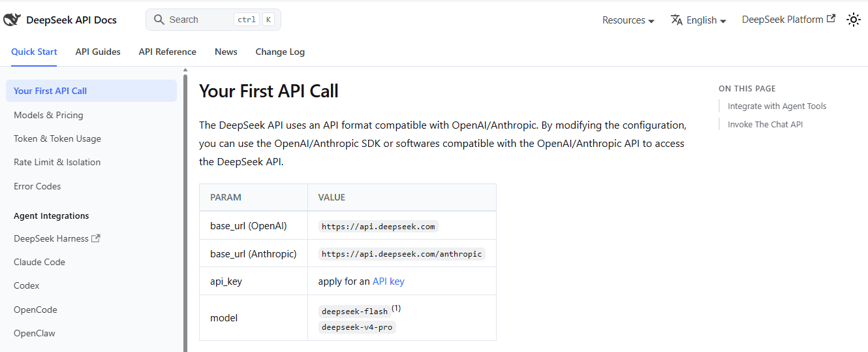Image resolution: width=868 pixels, height=352 pixels.
Task: Click the Your First API Call heading
Action: 269,91
